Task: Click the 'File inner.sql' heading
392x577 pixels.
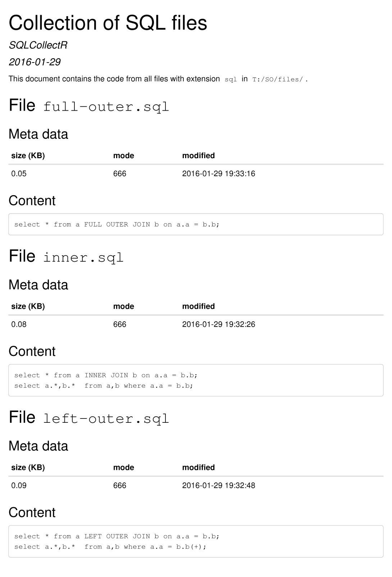Action: coord(66,256)
